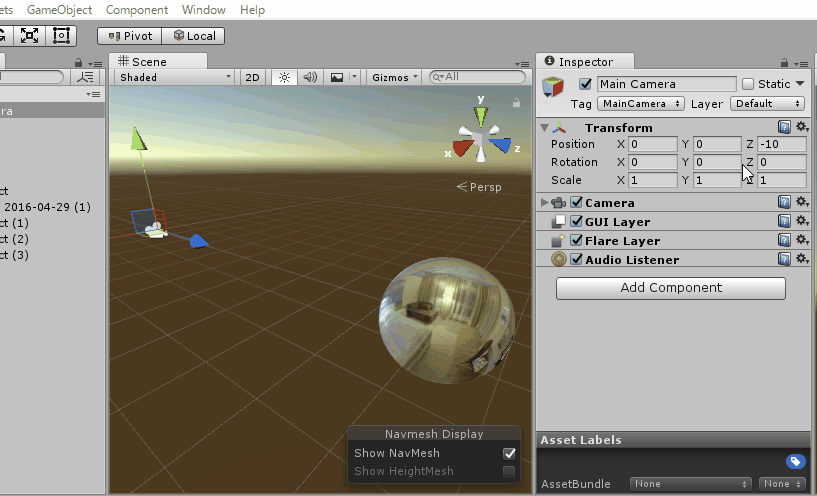The image size is (817, 496).
Task: Open Camera component gear menu
Action: click(x=802, y=202)
